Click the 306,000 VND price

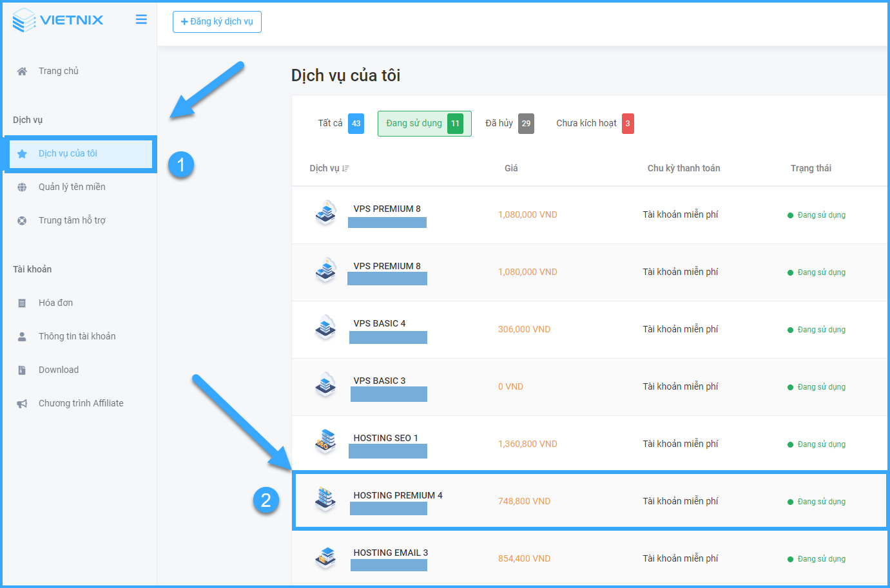pyautogui.click(x=524, y=329)
